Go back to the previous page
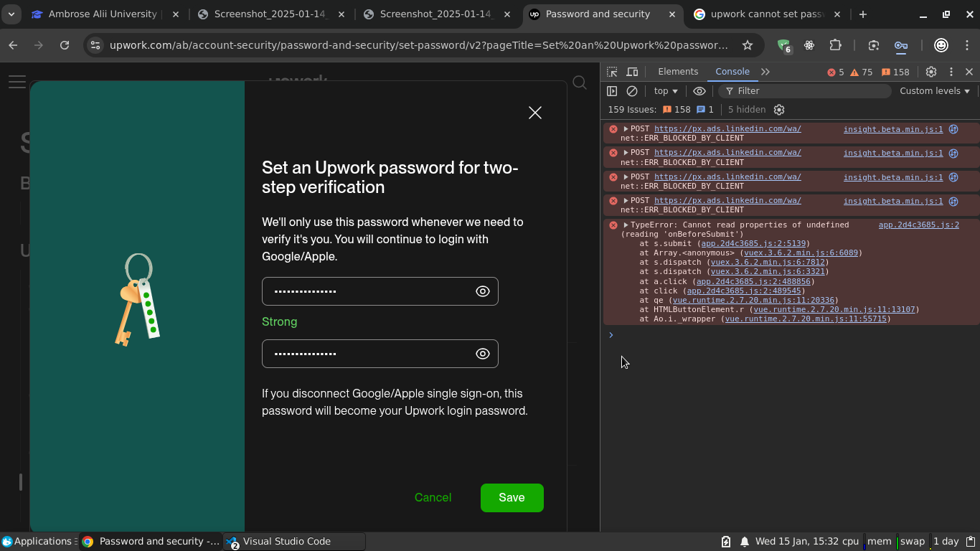The height and width of the screenshot is (551, 980). point(13,45)
